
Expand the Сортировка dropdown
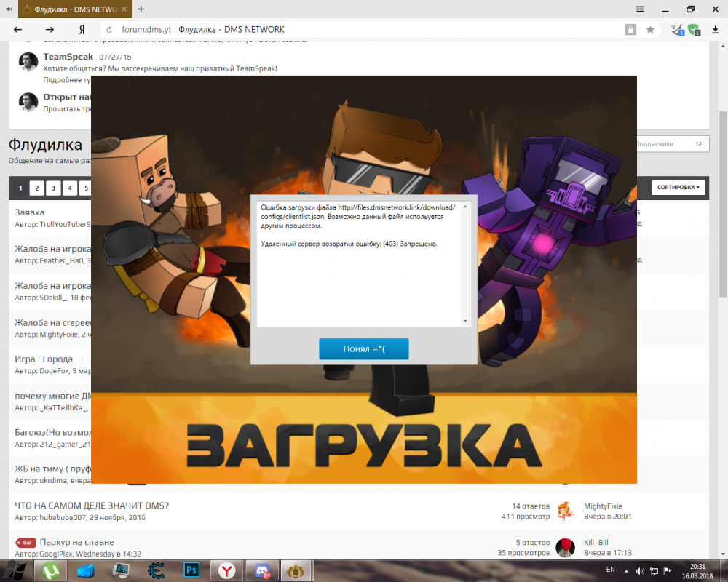tap(678, 188)
